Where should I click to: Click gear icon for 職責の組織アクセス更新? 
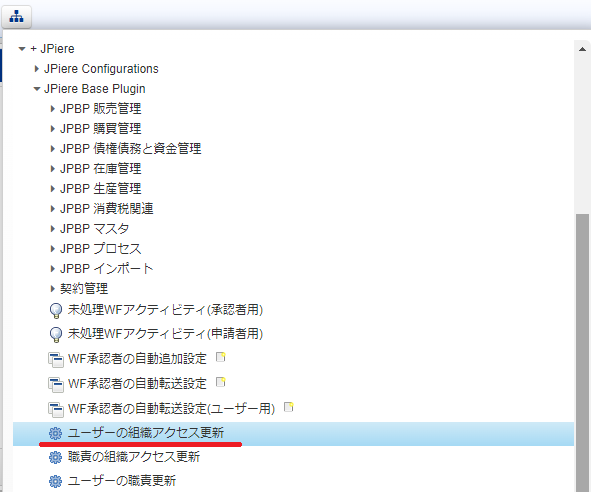point(55,457)
